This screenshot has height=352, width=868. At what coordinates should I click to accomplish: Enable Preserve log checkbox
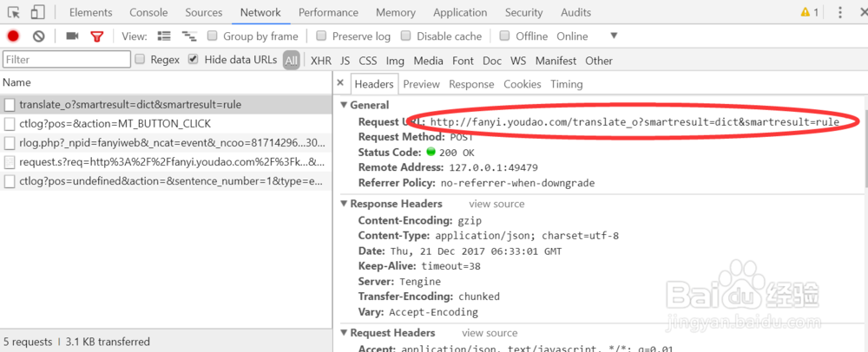(x=321, y=36)
